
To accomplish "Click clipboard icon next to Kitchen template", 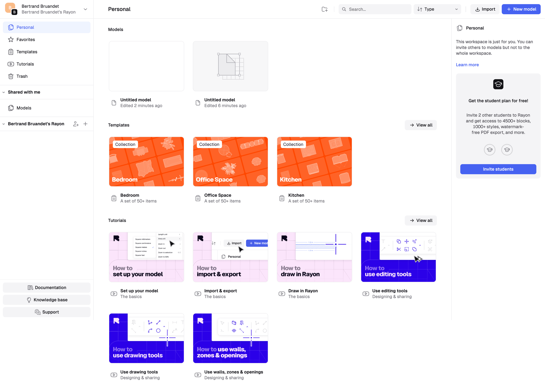I will coord(282,198).
